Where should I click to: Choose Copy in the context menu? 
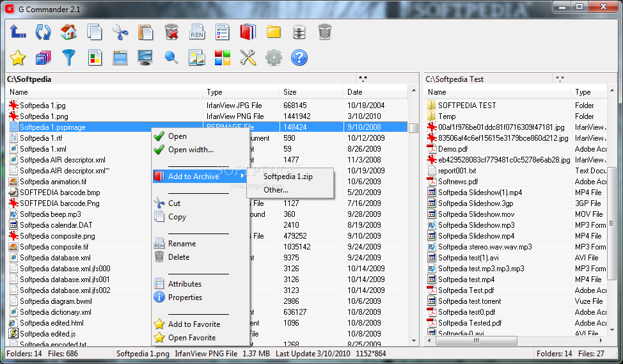point(201,217)
